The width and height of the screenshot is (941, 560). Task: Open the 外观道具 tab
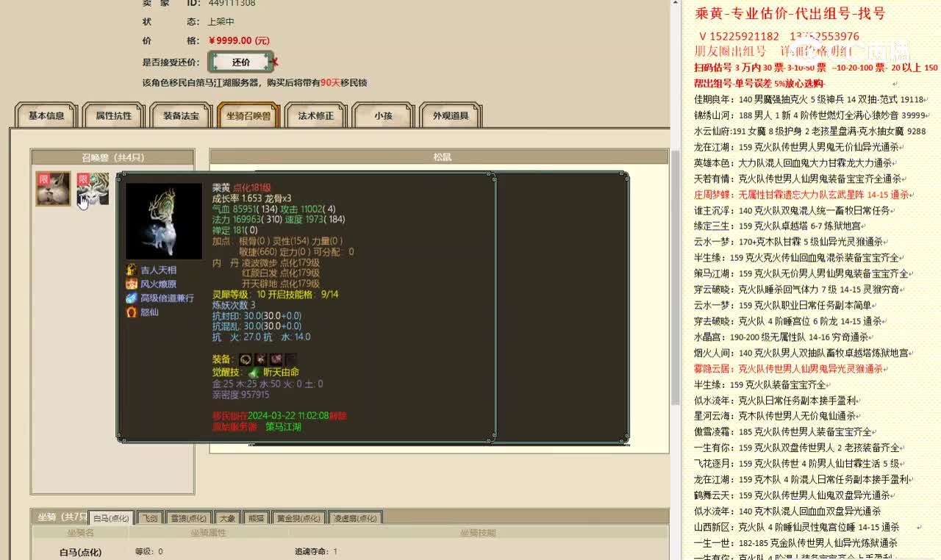451,115
